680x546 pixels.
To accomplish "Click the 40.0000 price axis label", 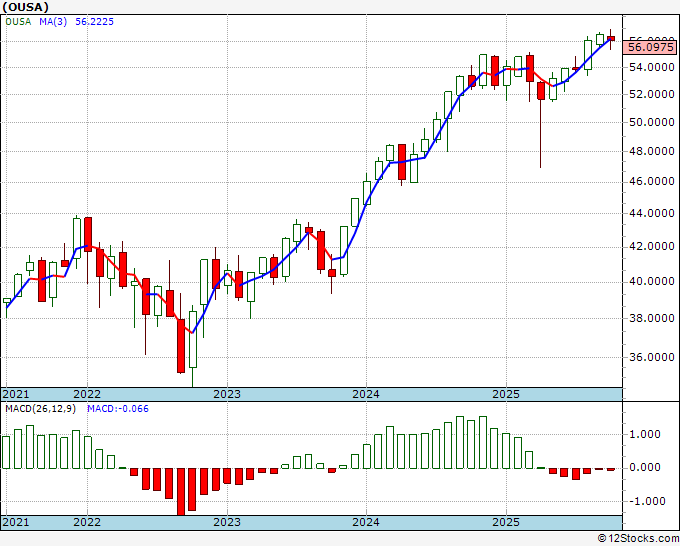I will click(x=651, y=281).
